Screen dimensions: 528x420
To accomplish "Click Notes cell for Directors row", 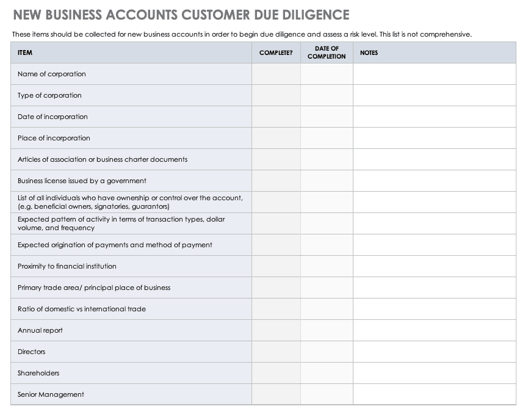I will coord(435,352).
